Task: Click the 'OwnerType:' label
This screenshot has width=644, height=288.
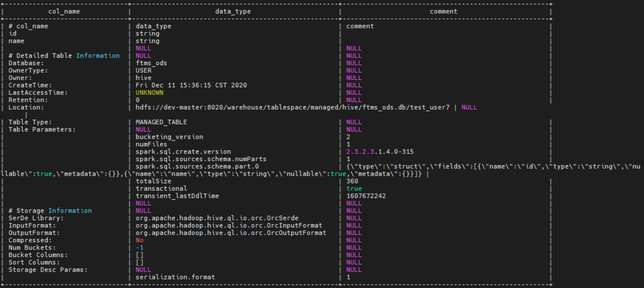Action: (28, 70)
